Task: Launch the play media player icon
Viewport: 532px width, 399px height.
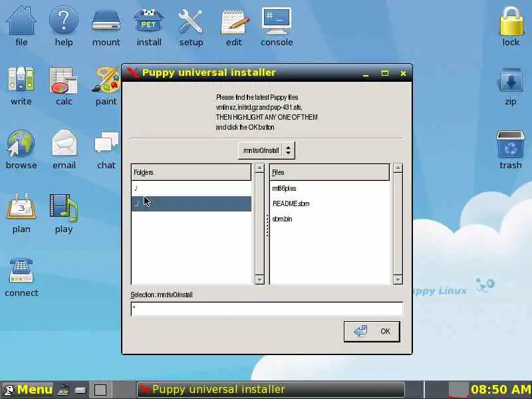Action: pos(64,213)
